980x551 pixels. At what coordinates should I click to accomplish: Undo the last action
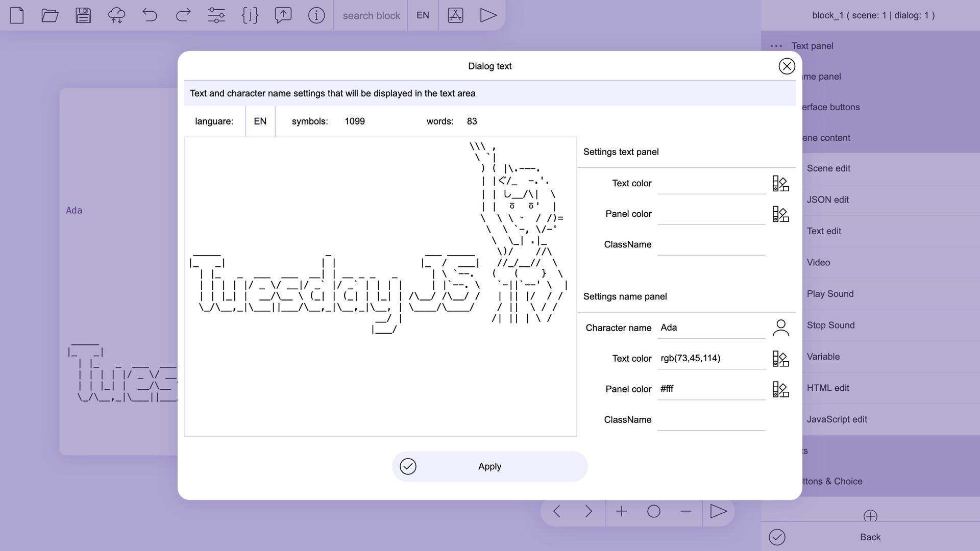[x=150, y=15]
